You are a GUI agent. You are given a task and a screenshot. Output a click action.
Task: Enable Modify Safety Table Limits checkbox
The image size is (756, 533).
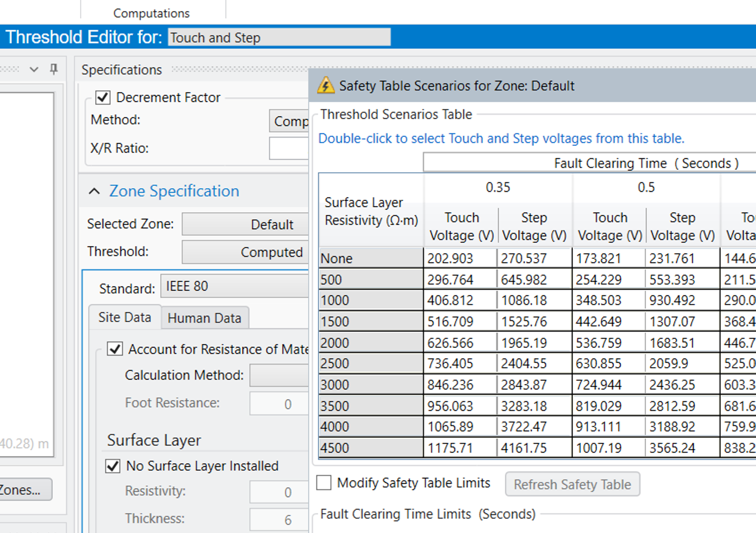click(324, 483)
